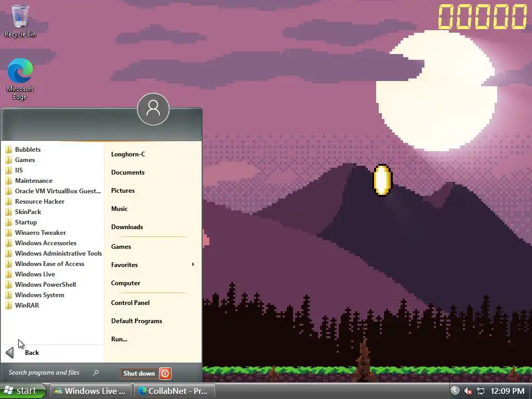Open Windows Administrative Tools folder
The image size is (532, 399).
tap(54, 254)
